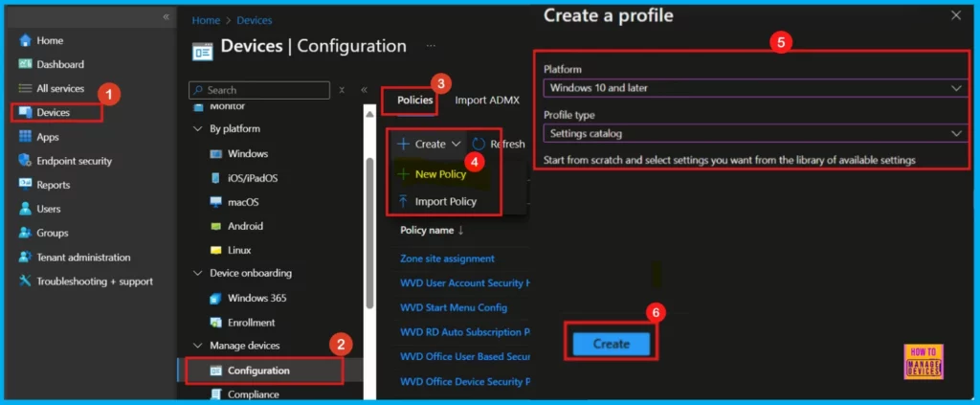Viewport: 980px width, 405px height.
Task: Open WVD User Account Security policy
Action: click(465, 283)
